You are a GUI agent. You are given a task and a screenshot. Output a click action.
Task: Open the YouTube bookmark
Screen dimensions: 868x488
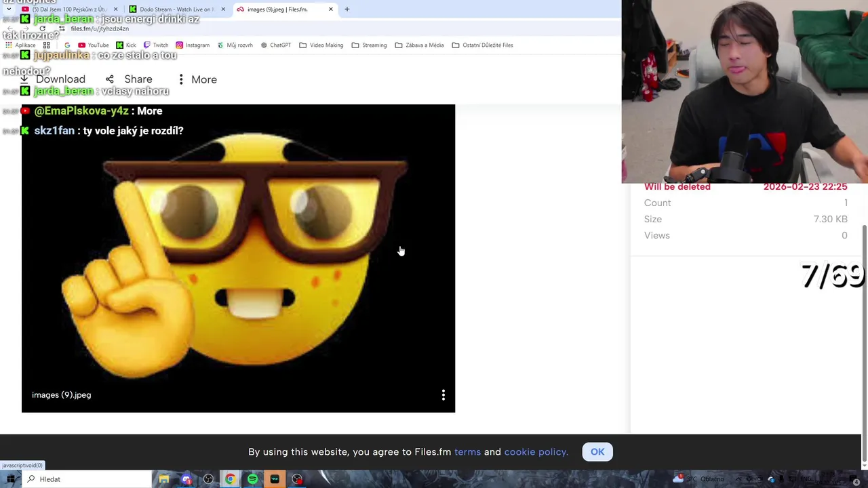tap(93, 45)
